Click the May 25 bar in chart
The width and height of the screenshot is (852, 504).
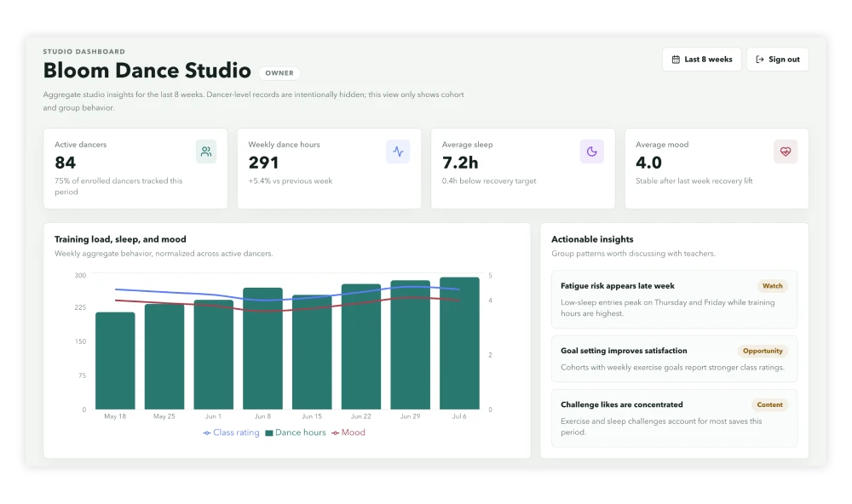[x=164, y=356]
